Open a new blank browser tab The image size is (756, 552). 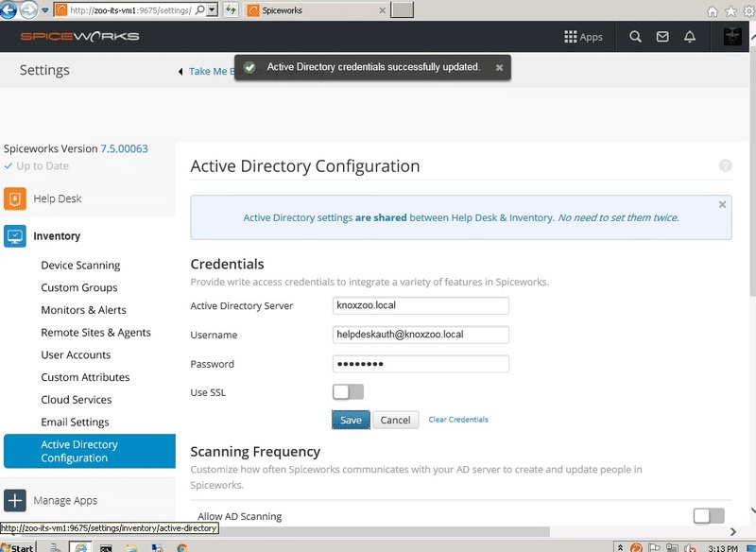coord(402,10)
